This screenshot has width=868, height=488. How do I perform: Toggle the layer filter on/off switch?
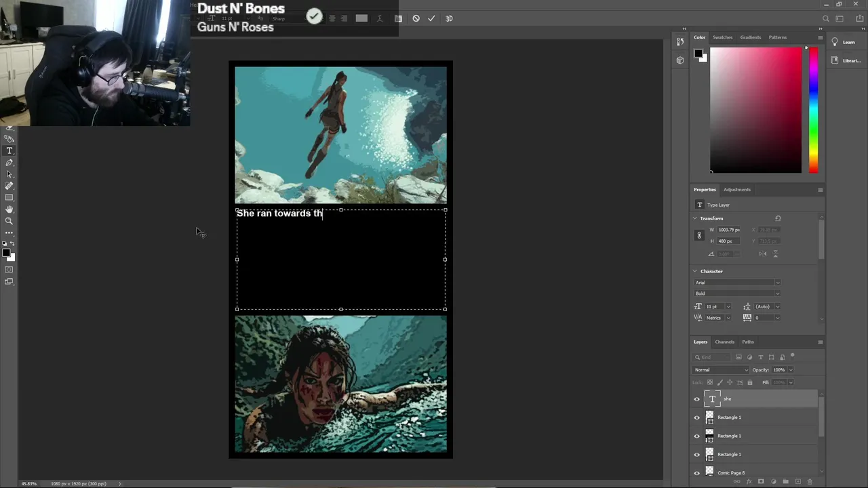792,357
